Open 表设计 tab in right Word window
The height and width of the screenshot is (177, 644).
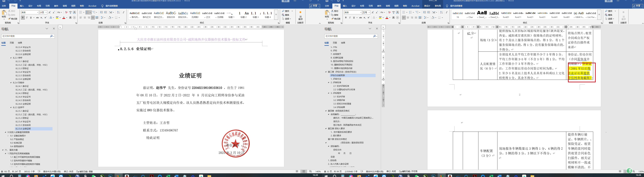point(427,6)
